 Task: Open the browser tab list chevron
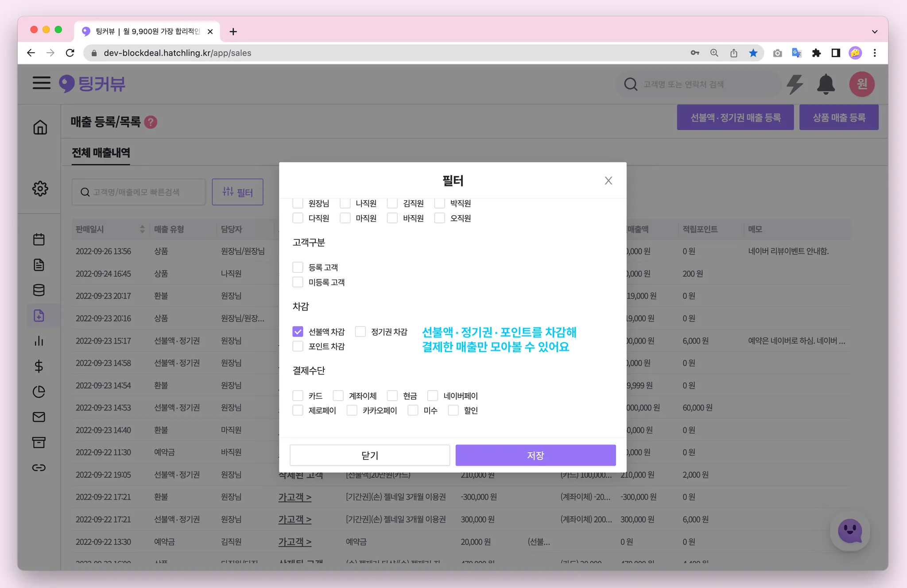click(x=874, y=31)
